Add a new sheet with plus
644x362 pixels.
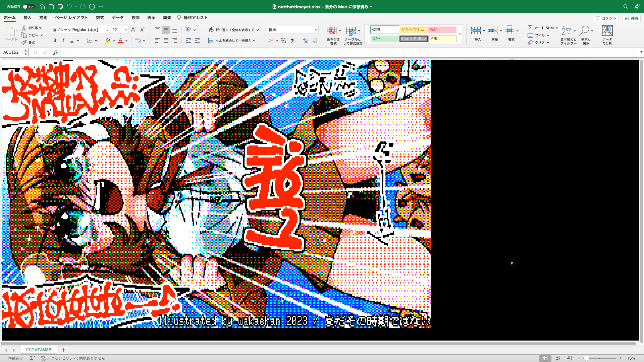pyautogui.click(x=64, y=350)
